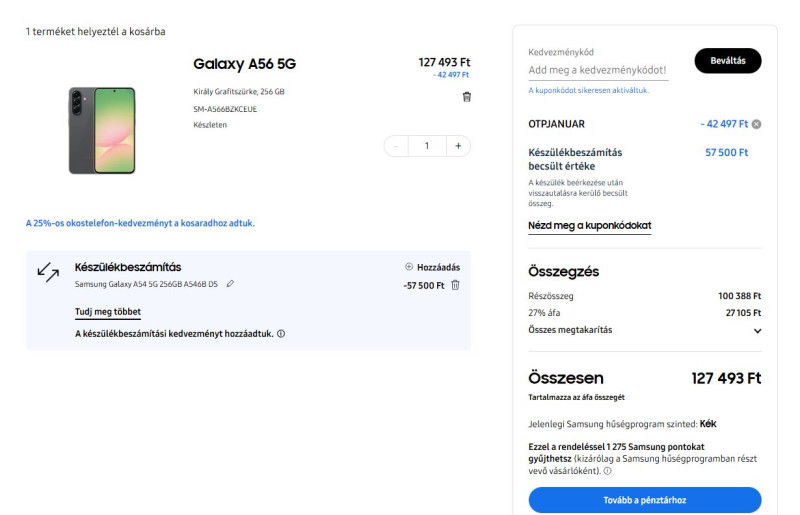Click the OTPJANUAR coupon label
This screenshot has height=515, width=800.
point(556,124)
